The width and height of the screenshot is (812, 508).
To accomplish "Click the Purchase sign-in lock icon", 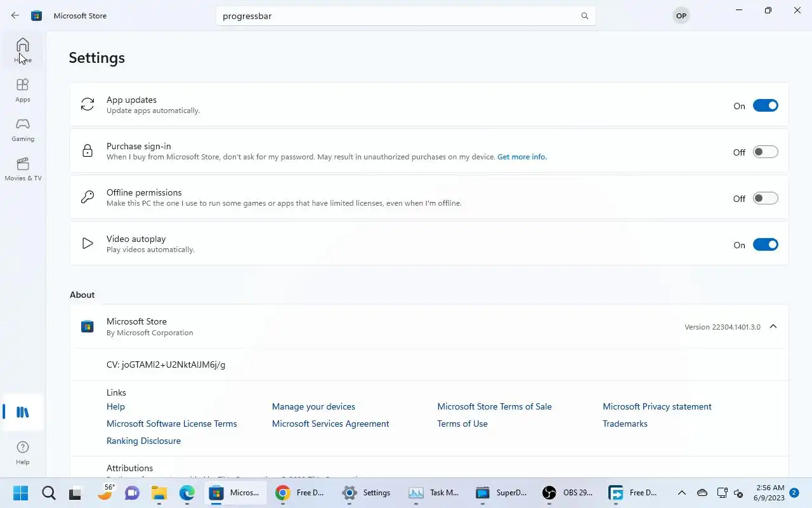I will pos(88,150).
